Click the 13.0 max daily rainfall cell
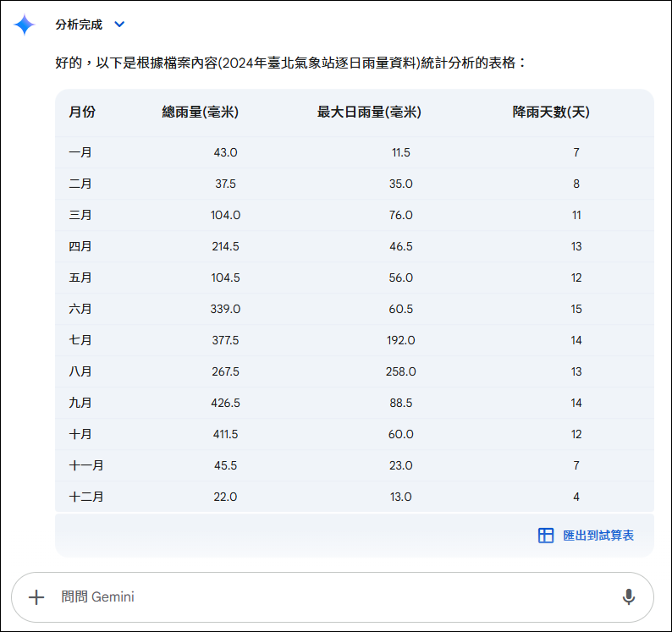Image resolution: width=672 pixels, height=632 pixels. (400, 496)
